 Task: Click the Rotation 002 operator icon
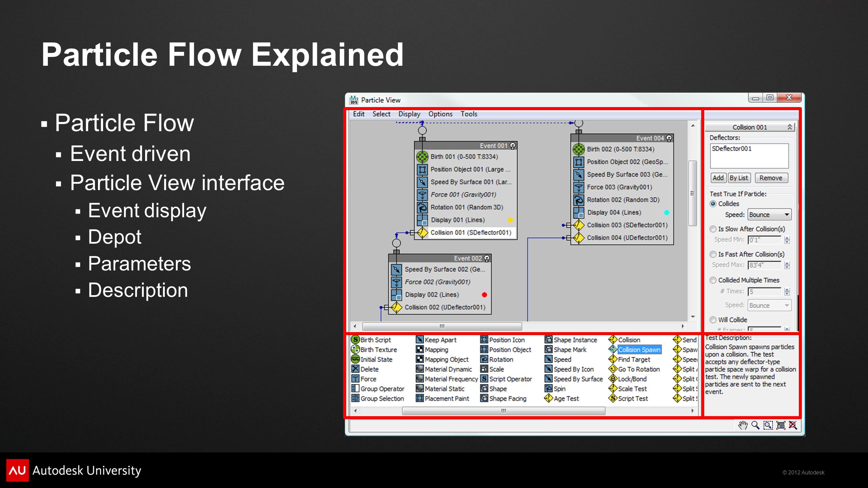578,200
